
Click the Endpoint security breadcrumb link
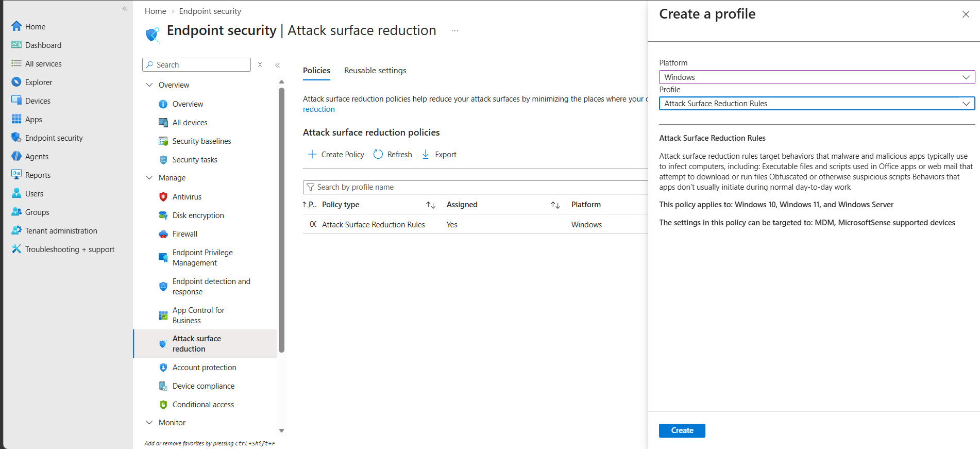210,11
